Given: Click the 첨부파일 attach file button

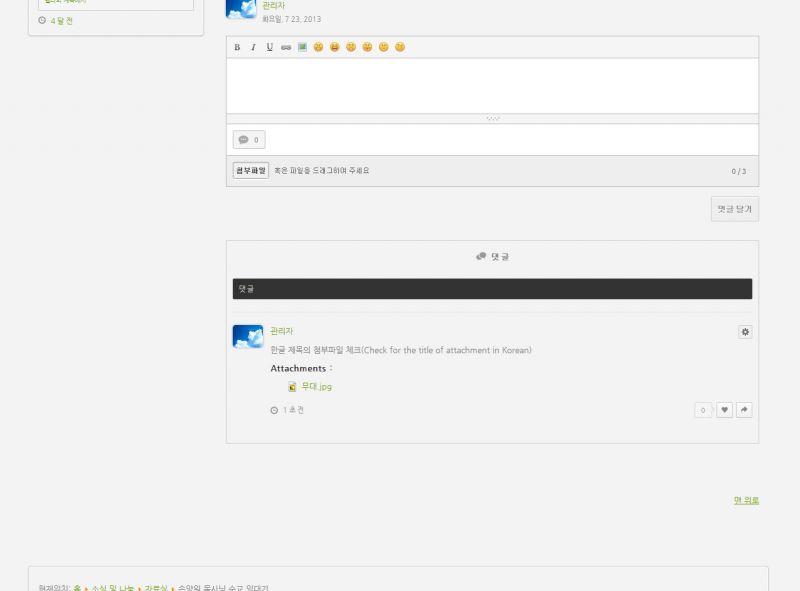Looking at the screenshot, I should click(251, 170).
